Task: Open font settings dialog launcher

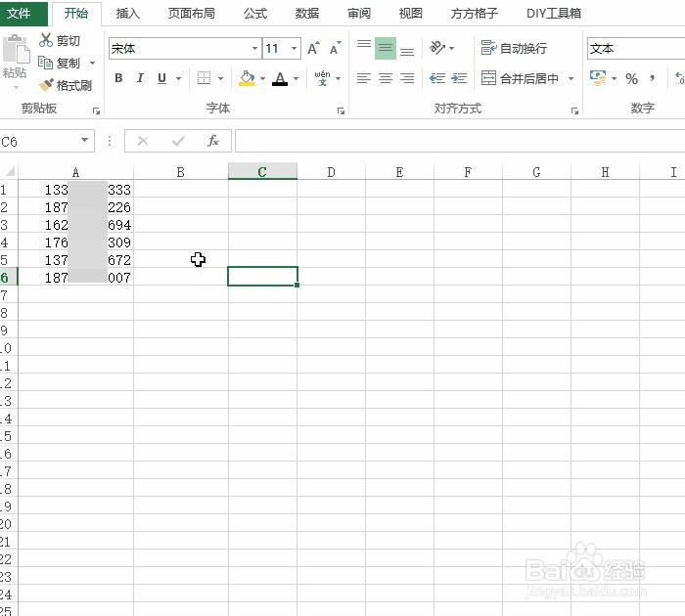Action: 341,110
